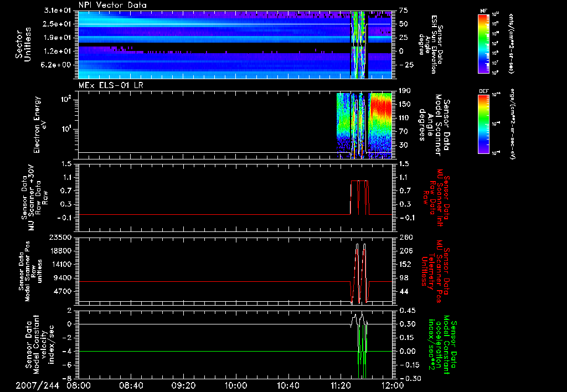Click the NF color bar legend
Screen dimensions: 567x392
tap(483, 43)
